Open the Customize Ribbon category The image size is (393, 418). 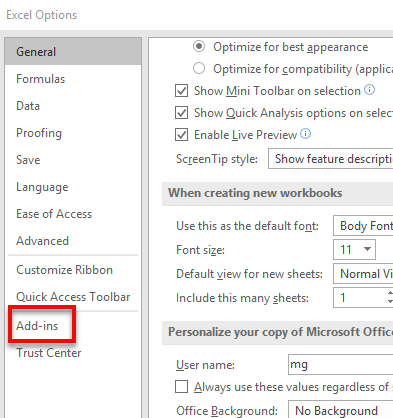65,270
